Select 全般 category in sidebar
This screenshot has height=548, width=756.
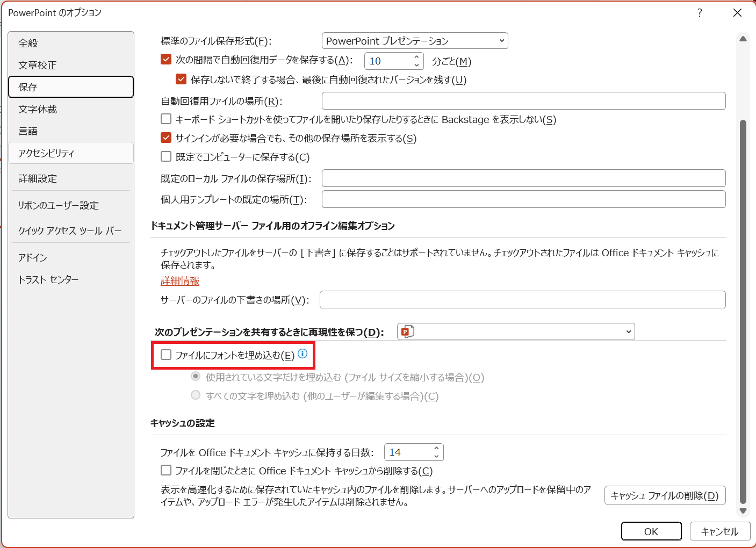click(71, 43)
